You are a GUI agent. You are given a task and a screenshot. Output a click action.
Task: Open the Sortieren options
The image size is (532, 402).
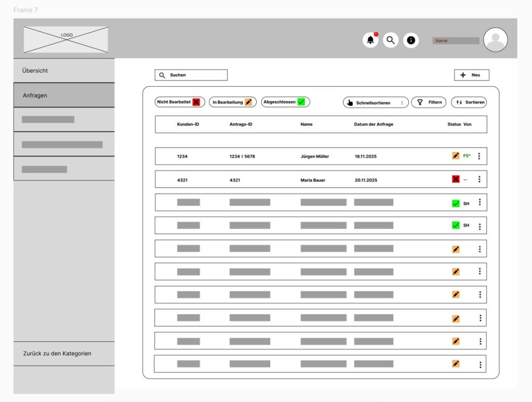(x=469, y=102)
